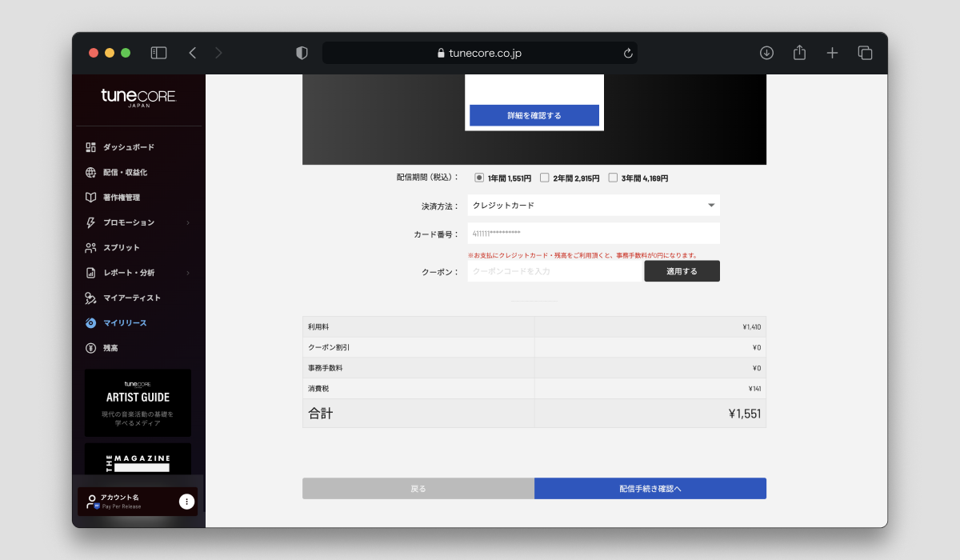
Task: Click the 合計 ¥1,551 total value
Action: click(744, 414)
